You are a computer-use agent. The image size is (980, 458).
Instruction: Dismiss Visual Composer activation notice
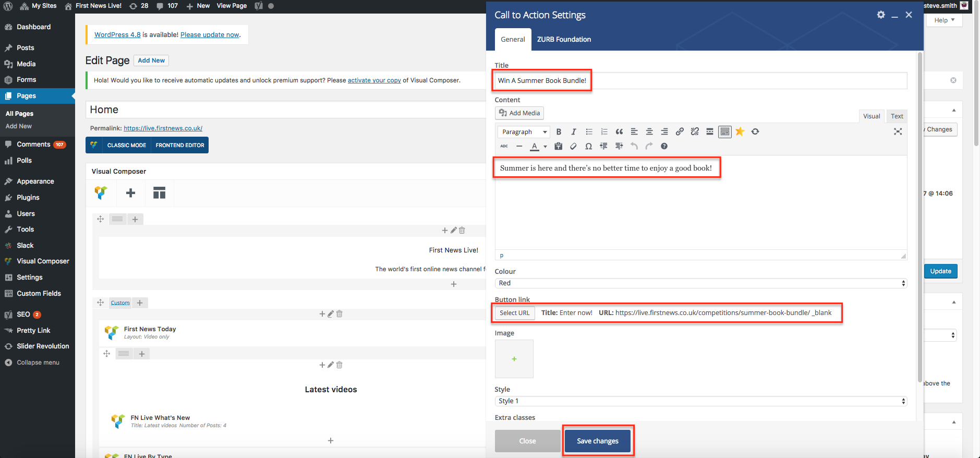[953, 80]
